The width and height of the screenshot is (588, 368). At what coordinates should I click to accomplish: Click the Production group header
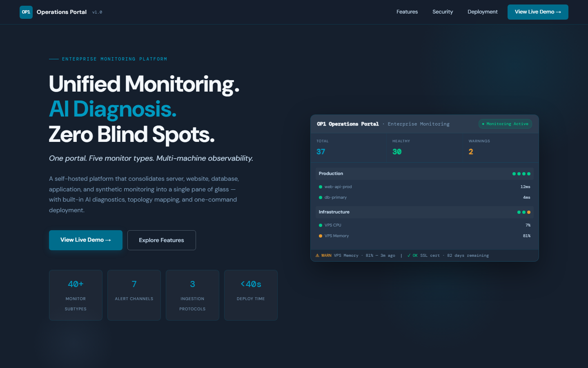425,174
